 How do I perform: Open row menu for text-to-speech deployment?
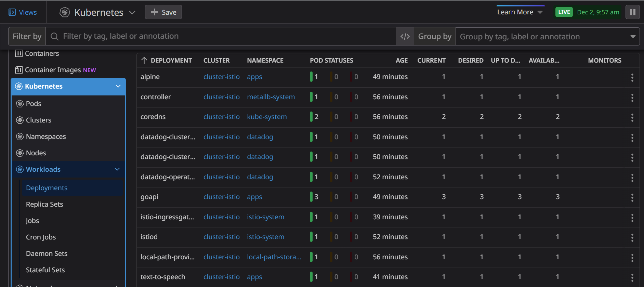point(632,278)
